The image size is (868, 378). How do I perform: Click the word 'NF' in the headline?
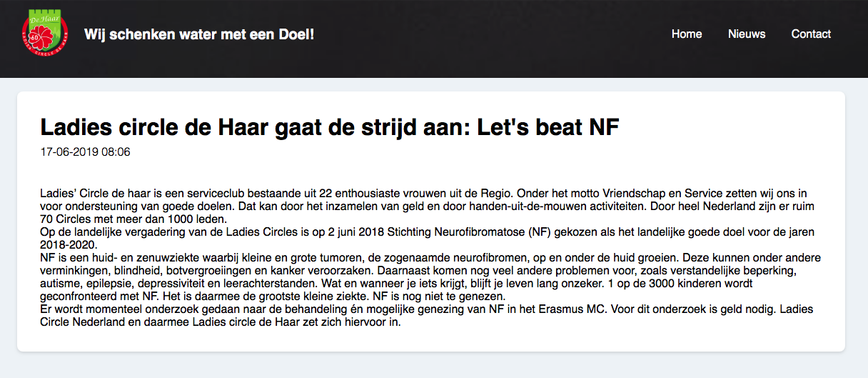tap(602, 127)
